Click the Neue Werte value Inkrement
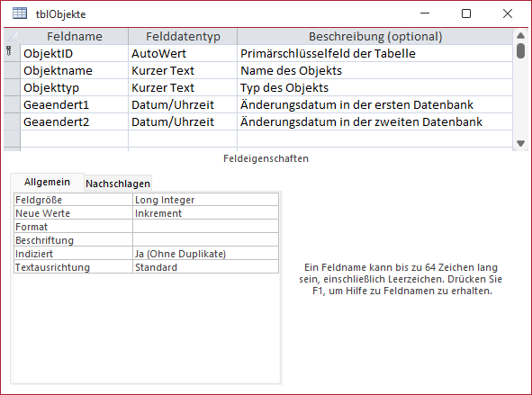 (205, 213)
